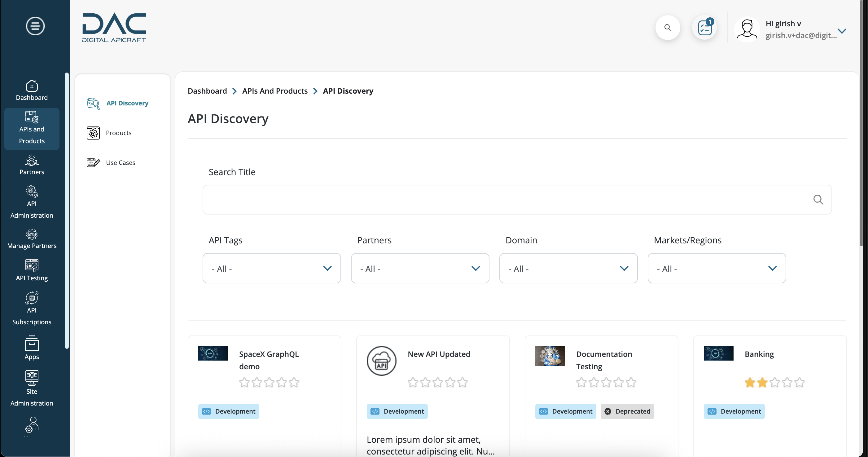Click the Use Cases pencil icon
The image size is (868, 457).
pos(93,162)
